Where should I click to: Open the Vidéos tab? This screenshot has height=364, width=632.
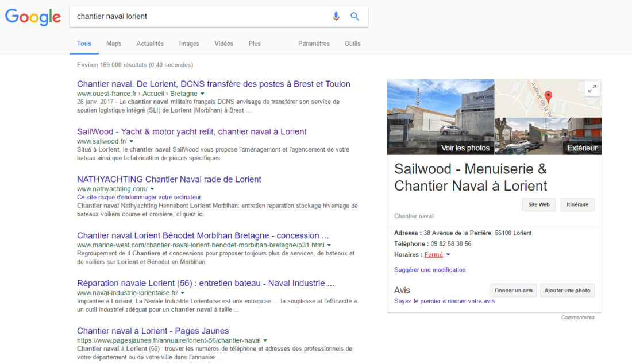[x=223, y=44]
